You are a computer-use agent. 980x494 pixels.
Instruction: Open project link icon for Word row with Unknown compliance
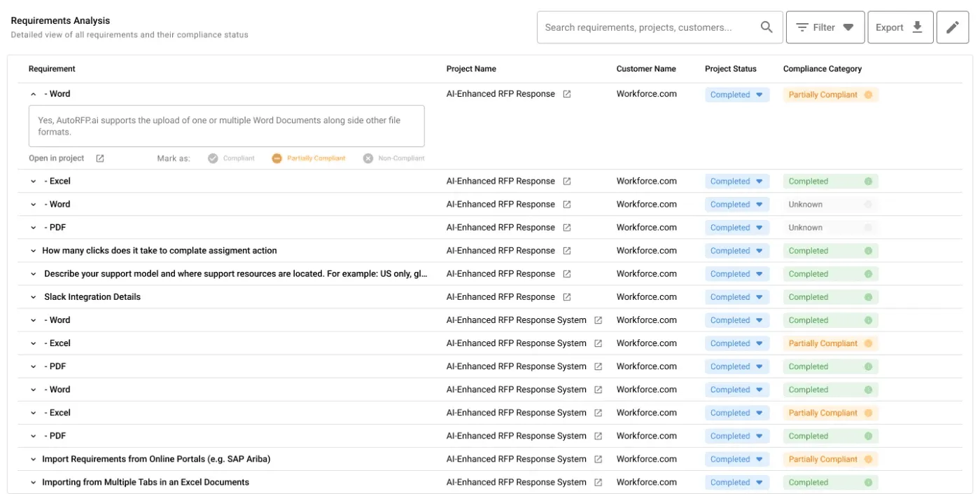click(567, 205)
